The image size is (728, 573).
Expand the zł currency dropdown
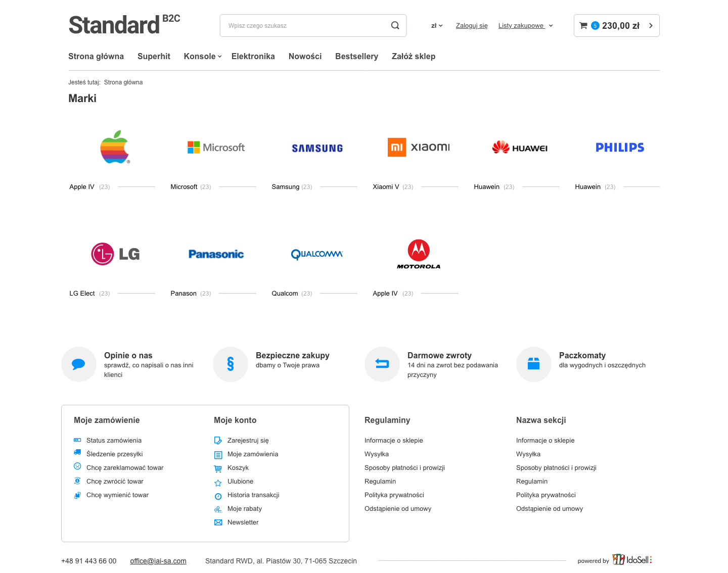(x=437, y=26)
